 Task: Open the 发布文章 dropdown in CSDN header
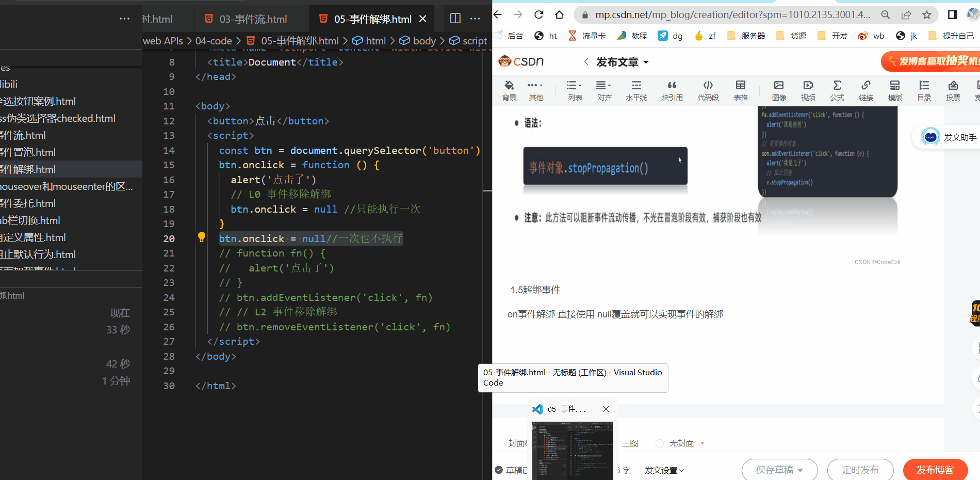click(x=623, y=62)
